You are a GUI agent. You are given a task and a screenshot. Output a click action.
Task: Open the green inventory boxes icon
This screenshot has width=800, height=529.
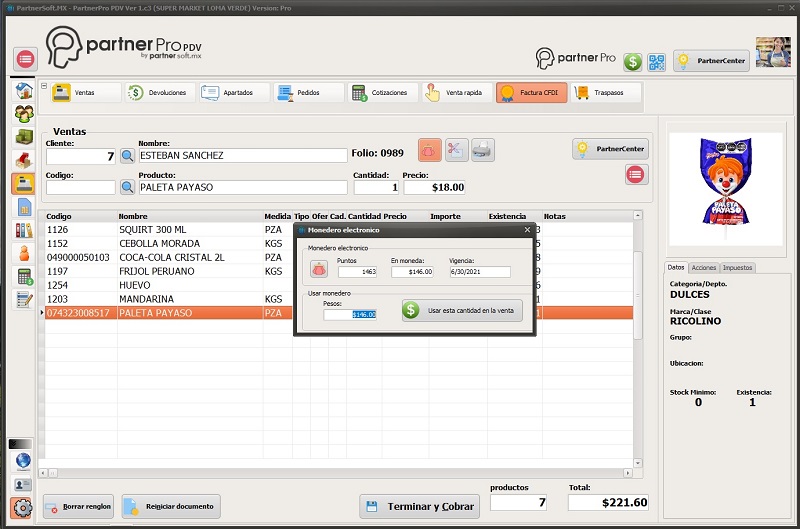pyautogui.click(x=23, y=137)
